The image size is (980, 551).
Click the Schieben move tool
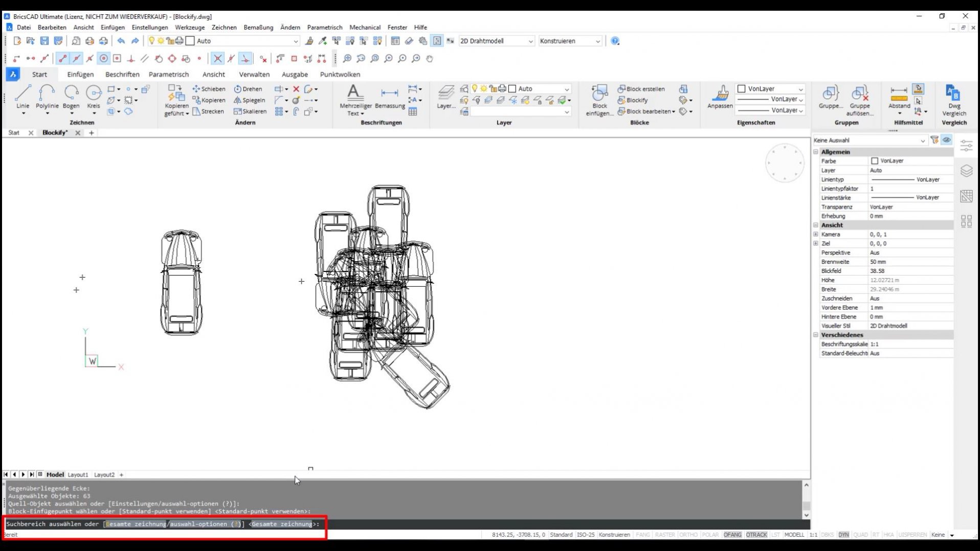click(x=209, y=89)
